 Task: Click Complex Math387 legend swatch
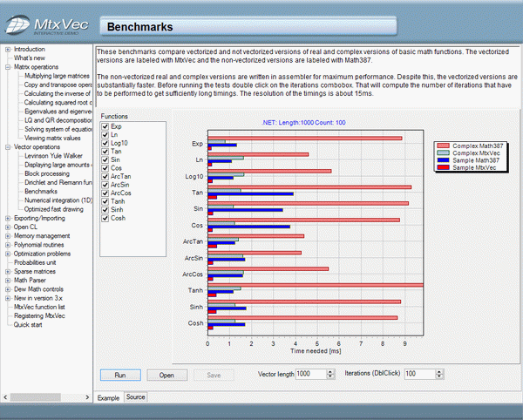coord(444,146)
